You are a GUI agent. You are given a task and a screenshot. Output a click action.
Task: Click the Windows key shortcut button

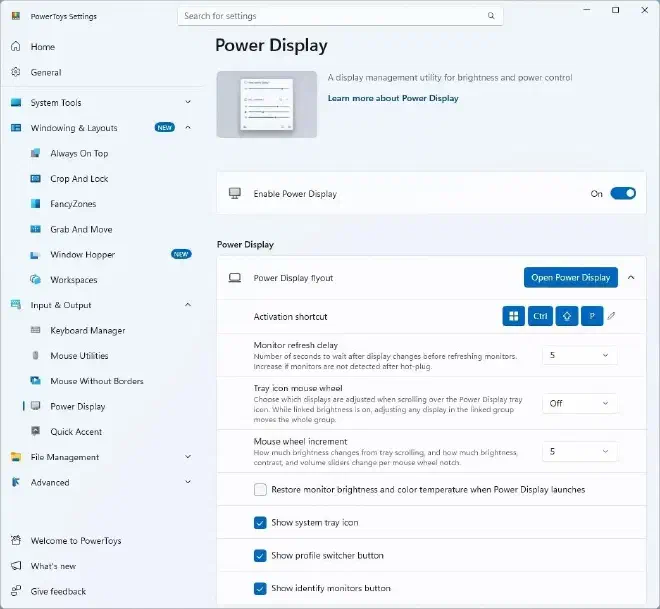pos(514,316)
